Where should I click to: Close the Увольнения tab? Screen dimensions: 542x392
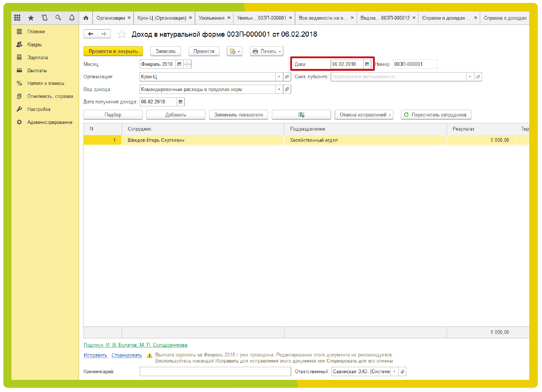tap(229, 18)
